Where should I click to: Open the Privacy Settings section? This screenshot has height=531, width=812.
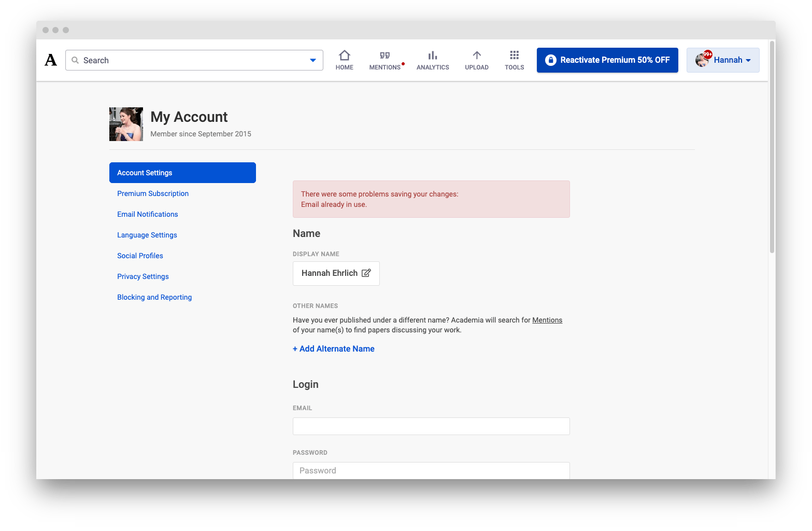pos(143,276)
